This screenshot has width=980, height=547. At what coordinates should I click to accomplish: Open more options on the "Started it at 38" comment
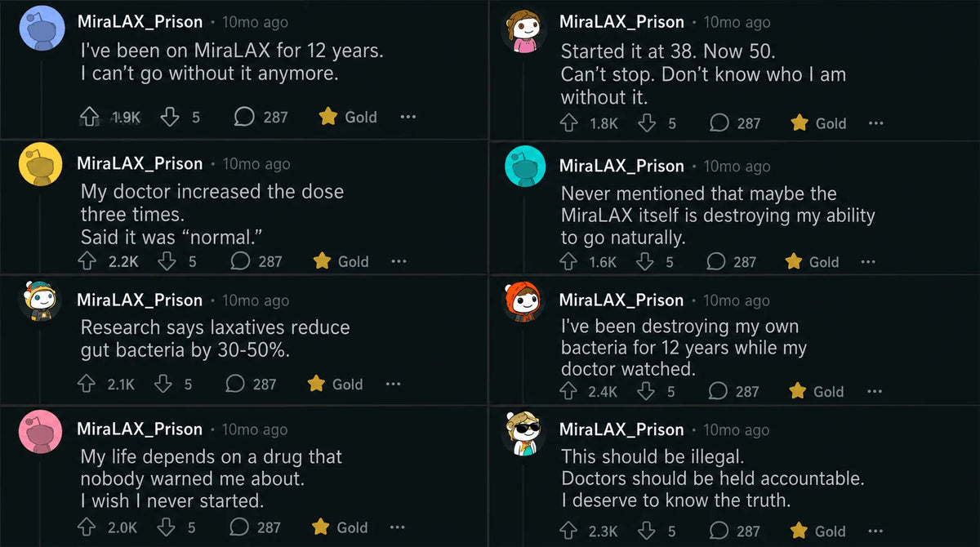click(875, 123)
